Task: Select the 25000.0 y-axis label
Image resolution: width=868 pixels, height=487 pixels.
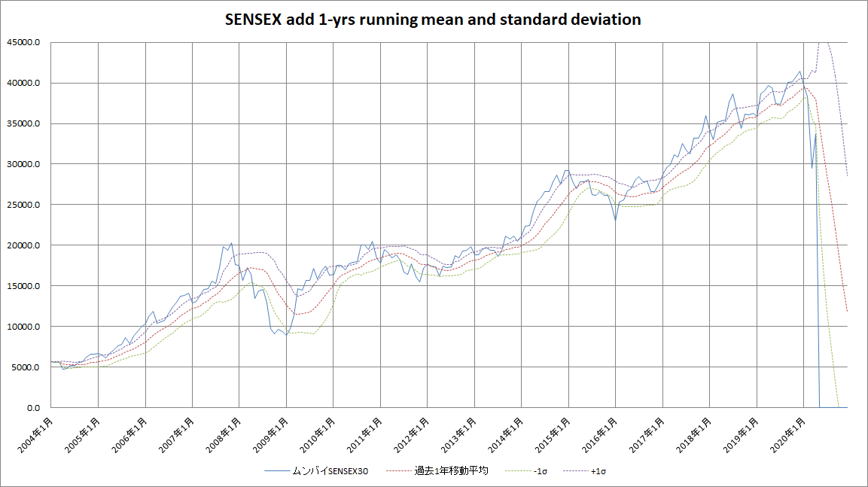Action: (23, 205)
